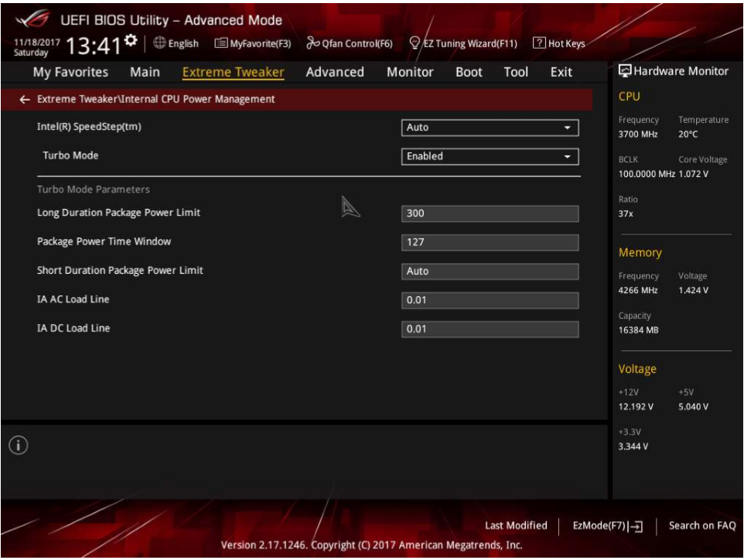
Task: Click Search on FAQ
Action: (702, 526)
